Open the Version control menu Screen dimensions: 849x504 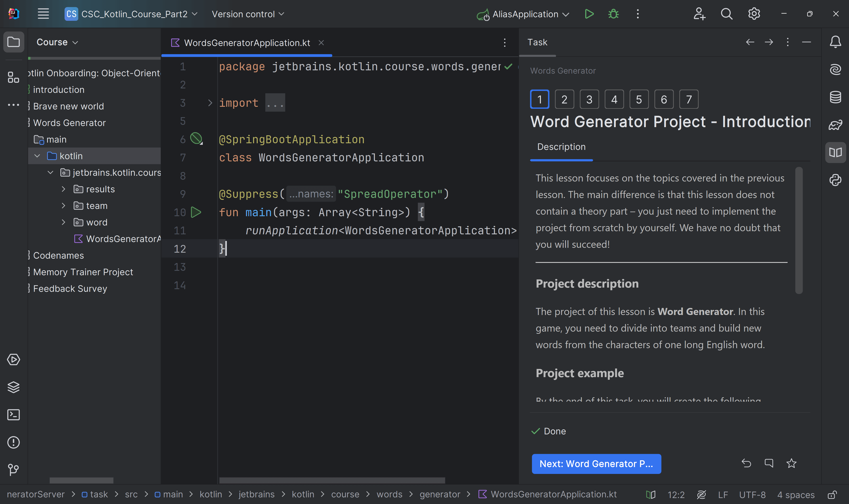(248, 14)
